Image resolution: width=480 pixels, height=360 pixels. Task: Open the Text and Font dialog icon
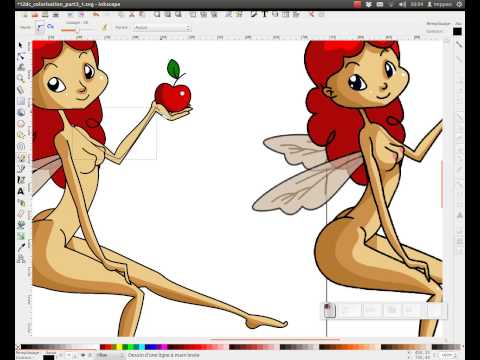(x=265, y=14)
